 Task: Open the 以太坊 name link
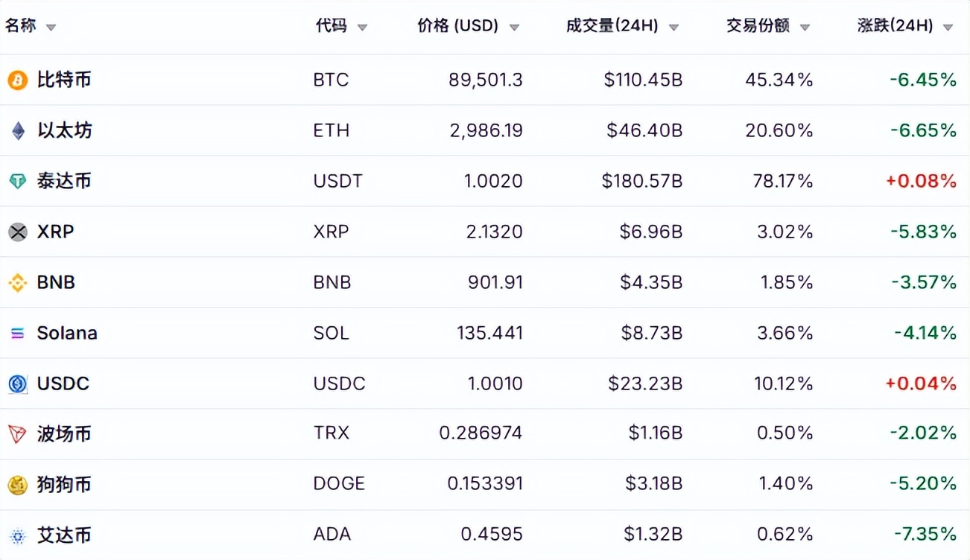[64, 130]
